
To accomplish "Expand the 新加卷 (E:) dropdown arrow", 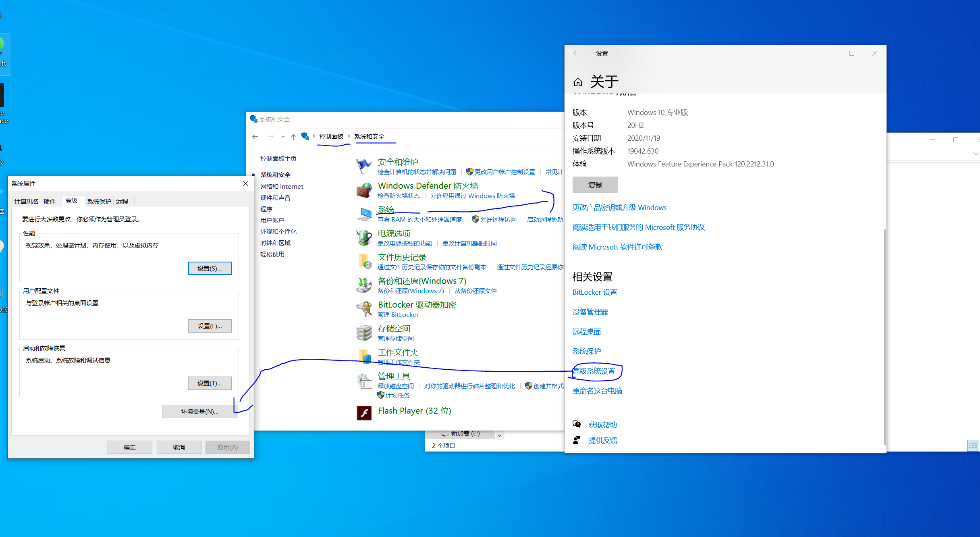I will [x=499, y=435].
